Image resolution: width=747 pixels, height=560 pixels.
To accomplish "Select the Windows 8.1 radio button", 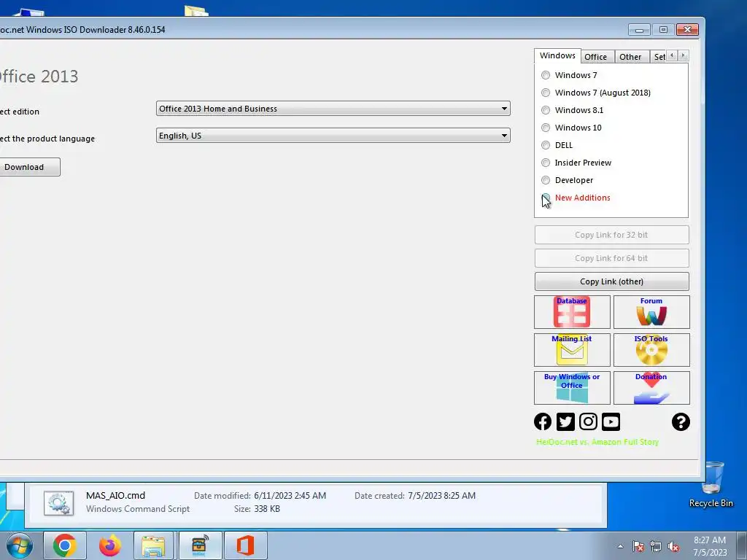I will (546, 110).
